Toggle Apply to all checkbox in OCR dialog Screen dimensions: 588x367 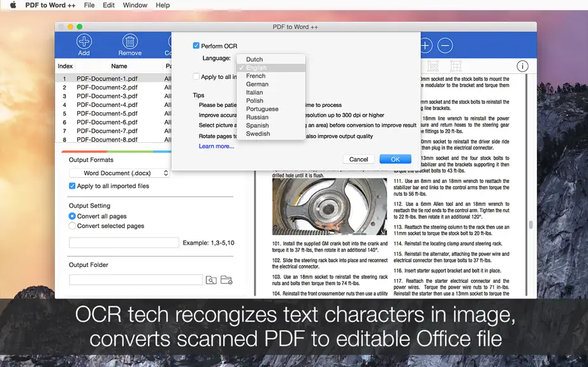tap(196, 76)
